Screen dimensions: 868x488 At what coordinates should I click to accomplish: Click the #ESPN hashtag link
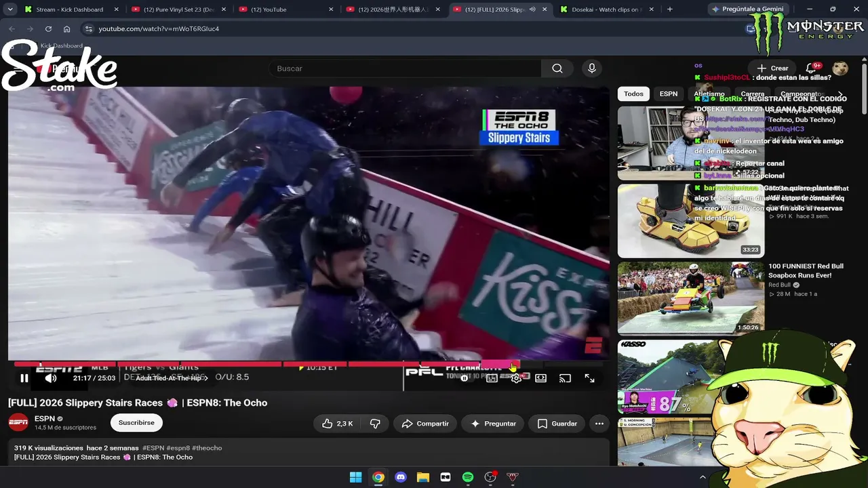tap(153, 448)
